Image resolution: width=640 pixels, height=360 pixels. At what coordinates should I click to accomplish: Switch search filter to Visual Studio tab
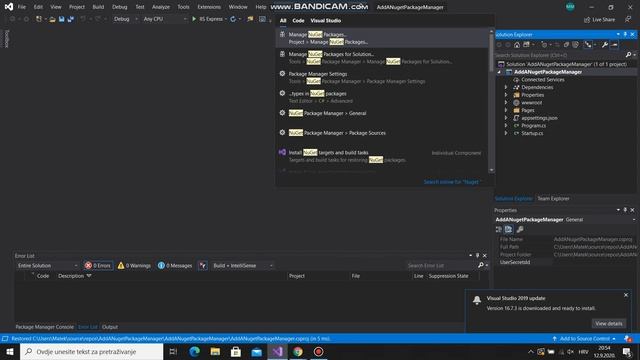pos(325,20)
